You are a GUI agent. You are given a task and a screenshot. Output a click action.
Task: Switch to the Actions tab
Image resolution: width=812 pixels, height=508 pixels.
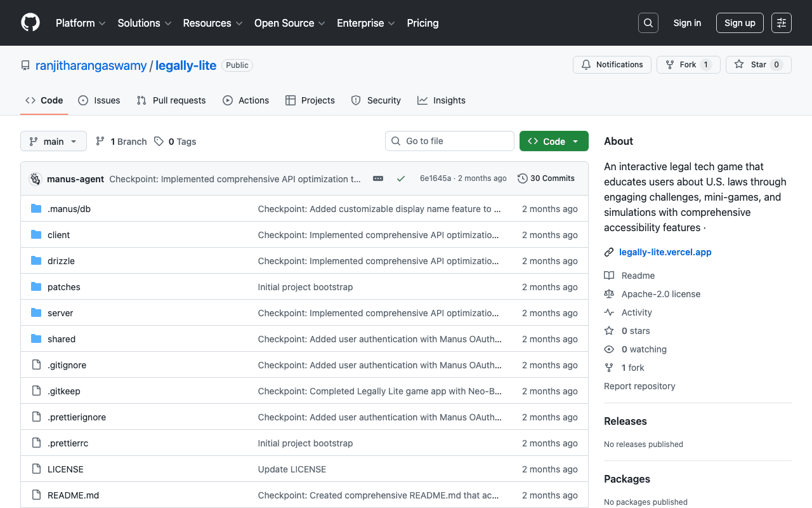[246, 100]
